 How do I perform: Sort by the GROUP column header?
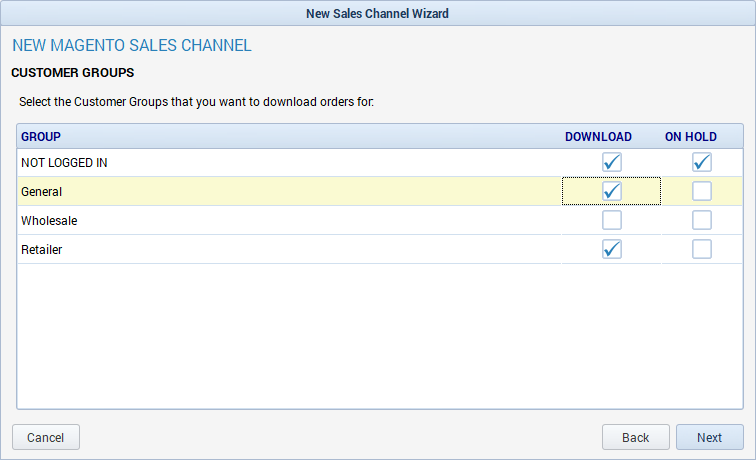[x=41, y=136]
